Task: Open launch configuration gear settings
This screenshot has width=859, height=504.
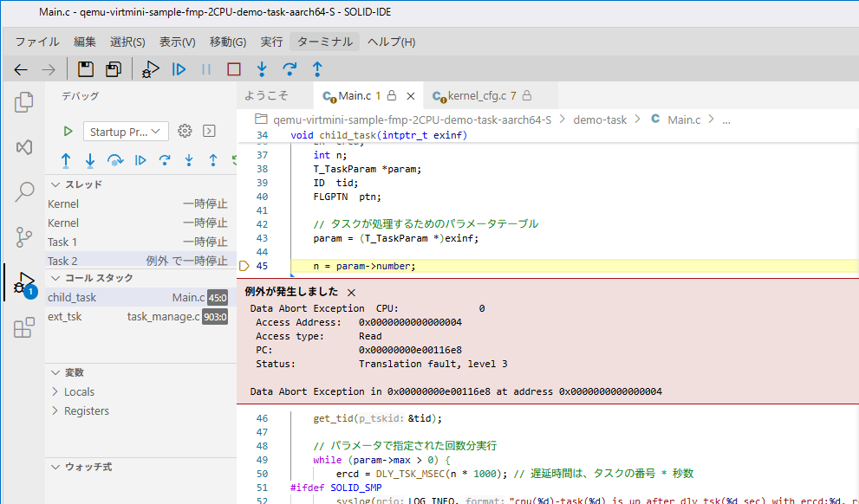Action: click(184, 131)
